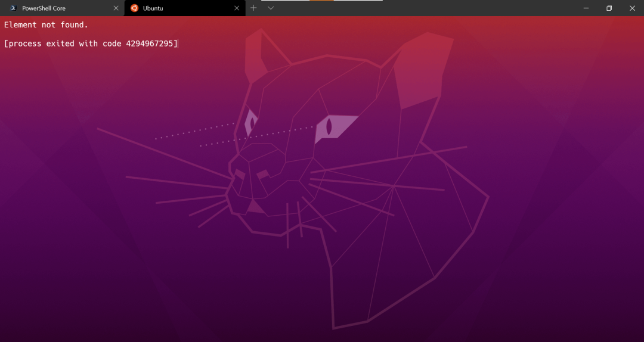Minimize the terminal window

coord(586,8)
